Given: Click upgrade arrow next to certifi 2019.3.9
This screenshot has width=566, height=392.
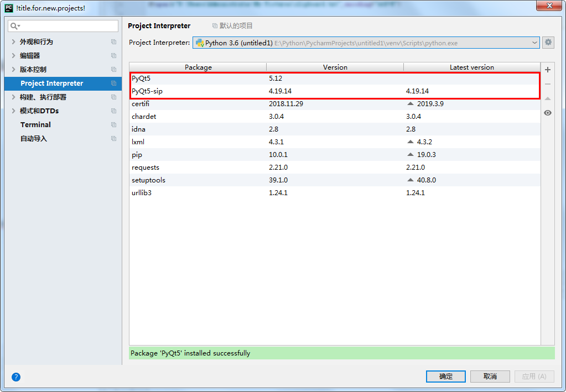Looking at the screenshot, I should click(410, 103).
